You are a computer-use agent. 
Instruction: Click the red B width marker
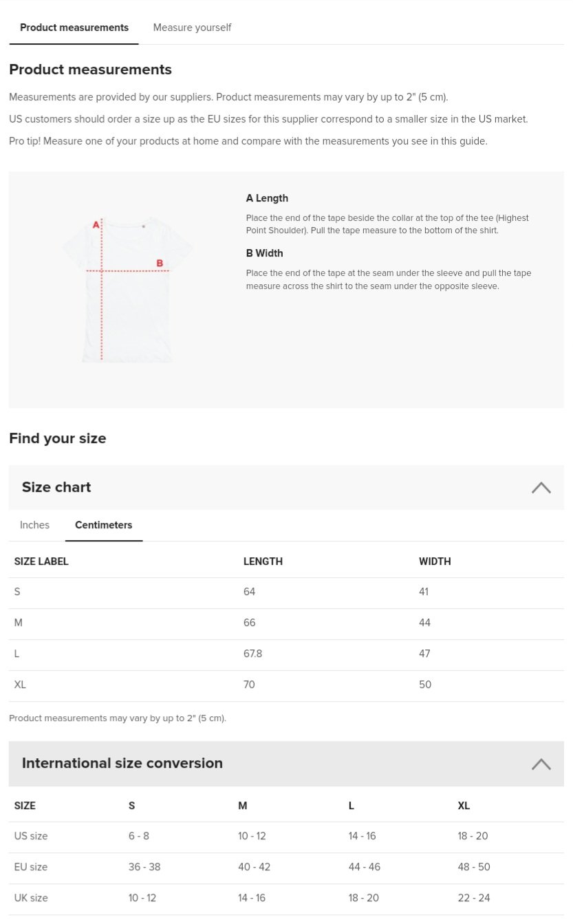(x=160, y=263)
